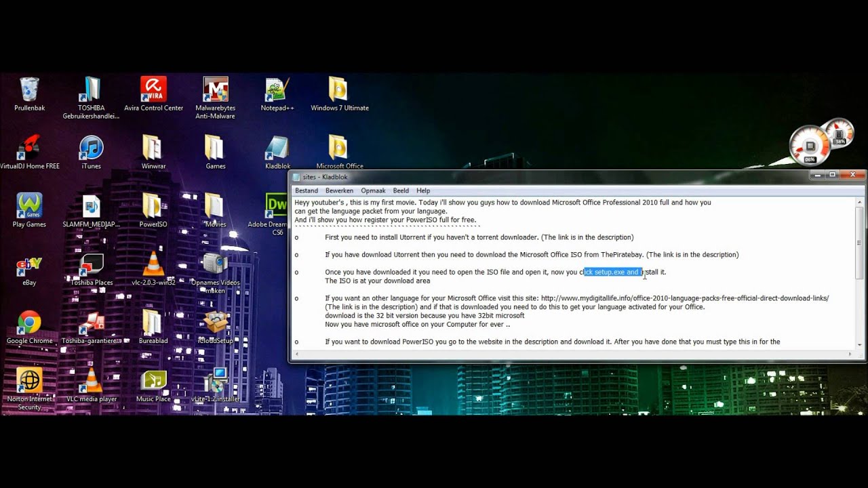
Task: Open the Opmaak menu
Action: click(x=373, y=191)
